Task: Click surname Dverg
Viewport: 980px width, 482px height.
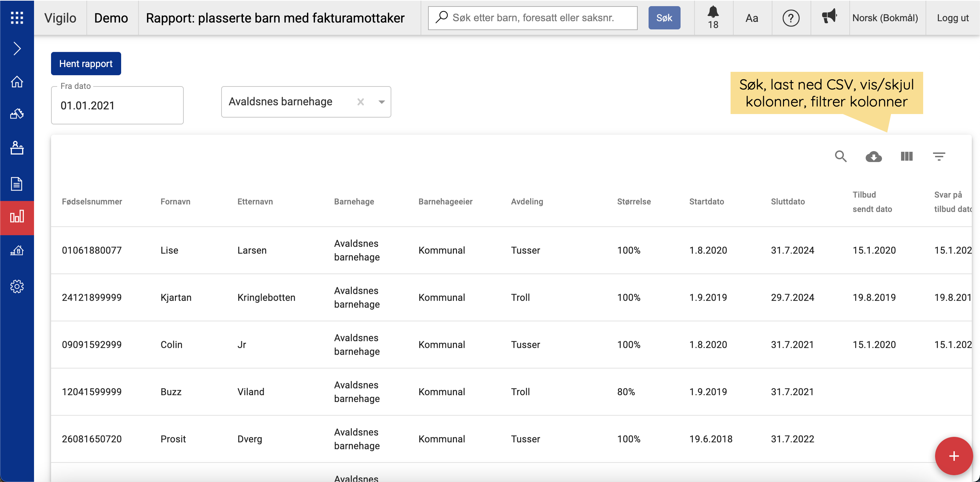Action: 249,439
